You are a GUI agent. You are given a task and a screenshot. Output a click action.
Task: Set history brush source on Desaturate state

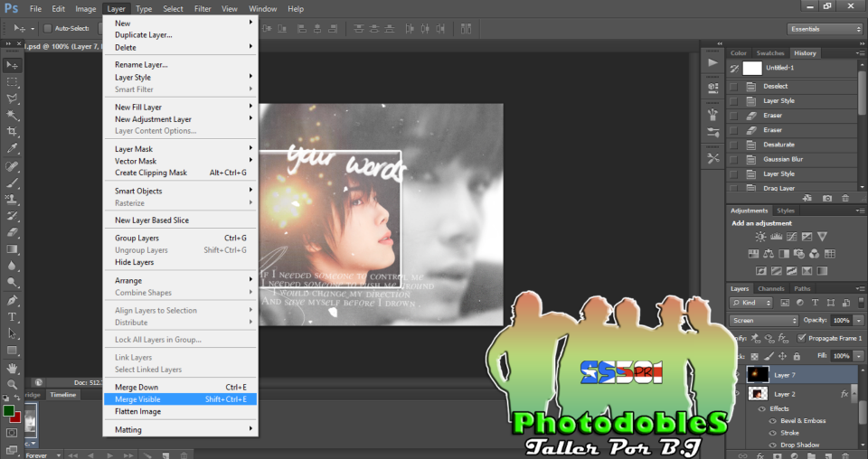tap(733, 145)
